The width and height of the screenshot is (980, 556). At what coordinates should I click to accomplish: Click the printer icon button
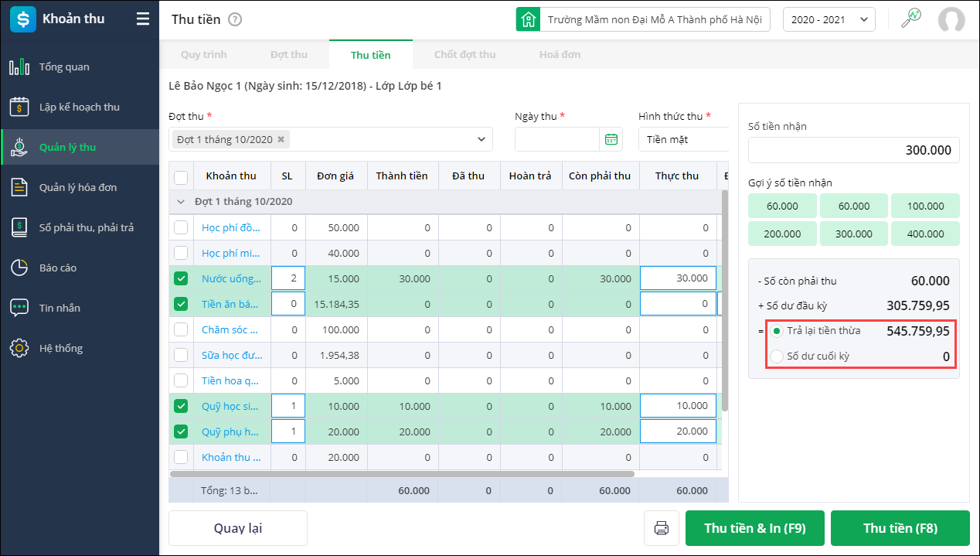661,528
